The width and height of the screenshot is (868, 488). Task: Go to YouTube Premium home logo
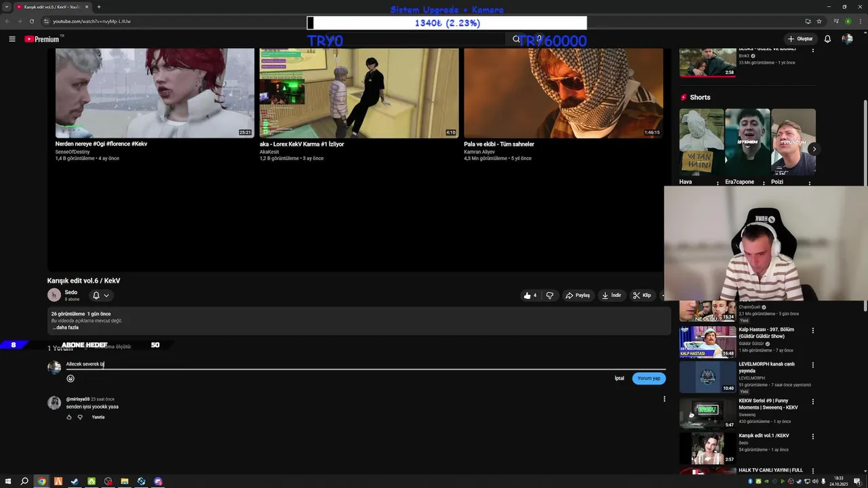click(42, 39)
